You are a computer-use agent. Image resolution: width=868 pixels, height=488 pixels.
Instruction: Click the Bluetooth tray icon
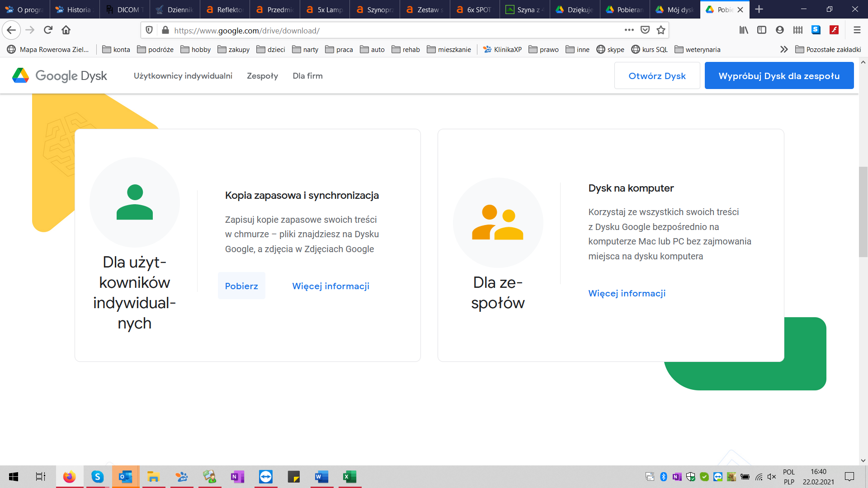664,477
